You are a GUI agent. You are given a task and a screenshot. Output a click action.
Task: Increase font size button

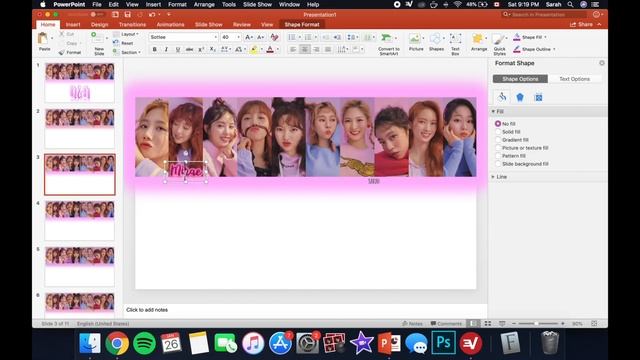point(248,37)
